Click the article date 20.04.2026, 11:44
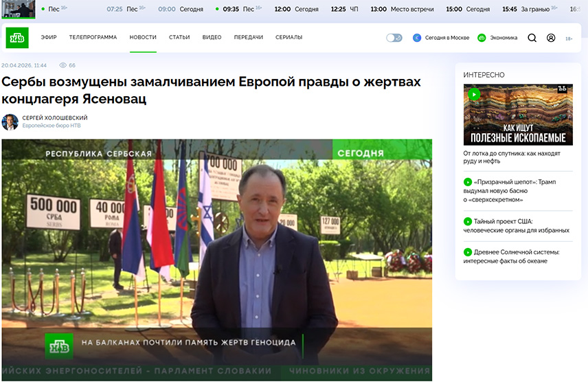This screenshot has height=382, width=588. coord(24,65)
